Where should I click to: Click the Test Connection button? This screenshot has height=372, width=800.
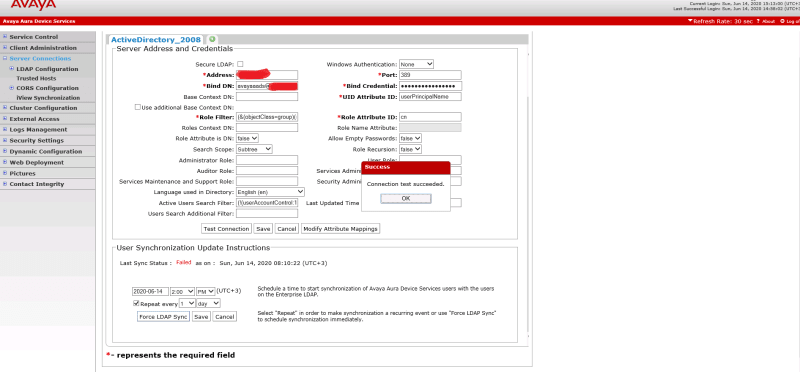pyautogui.click(x=227, y=229)
